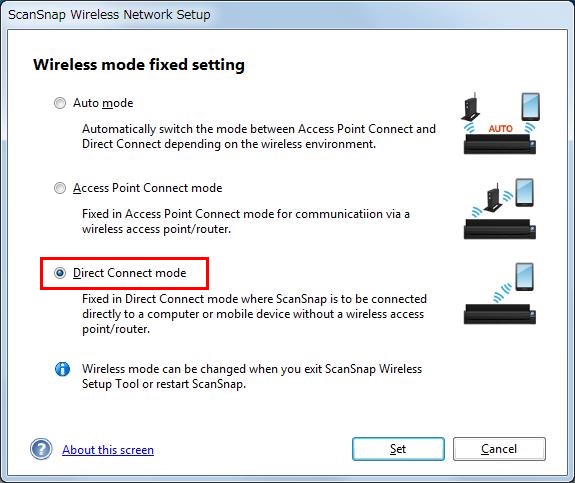The height and width of the screenshot is (483, 575).
Task: Click the Access Point Connect mode label
Action: (147, 188)
